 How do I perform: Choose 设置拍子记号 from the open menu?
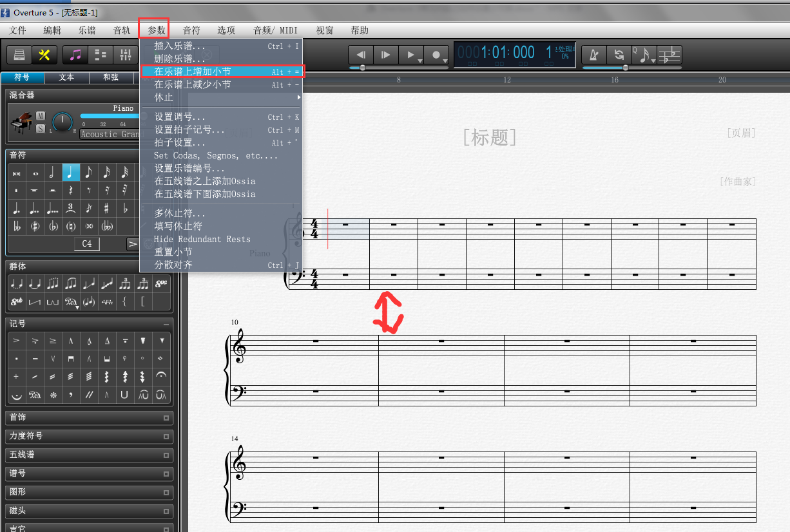coord(189,129)
